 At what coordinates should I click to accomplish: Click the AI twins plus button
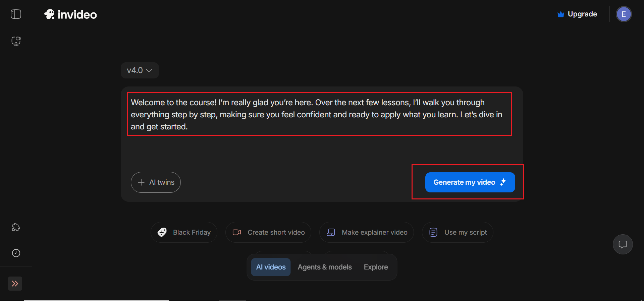pos(156,182)
